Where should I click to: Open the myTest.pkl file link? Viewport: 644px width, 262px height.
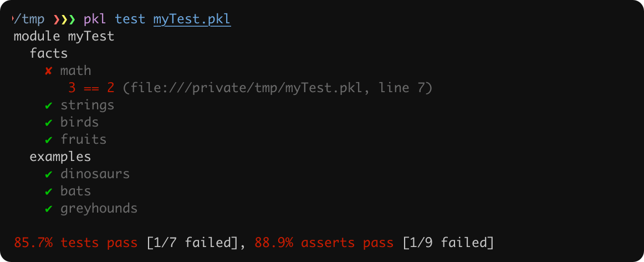[192, 19]
